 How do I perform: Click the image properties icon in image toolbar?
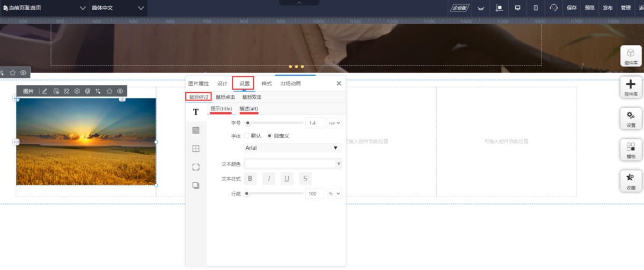[56, 91]
